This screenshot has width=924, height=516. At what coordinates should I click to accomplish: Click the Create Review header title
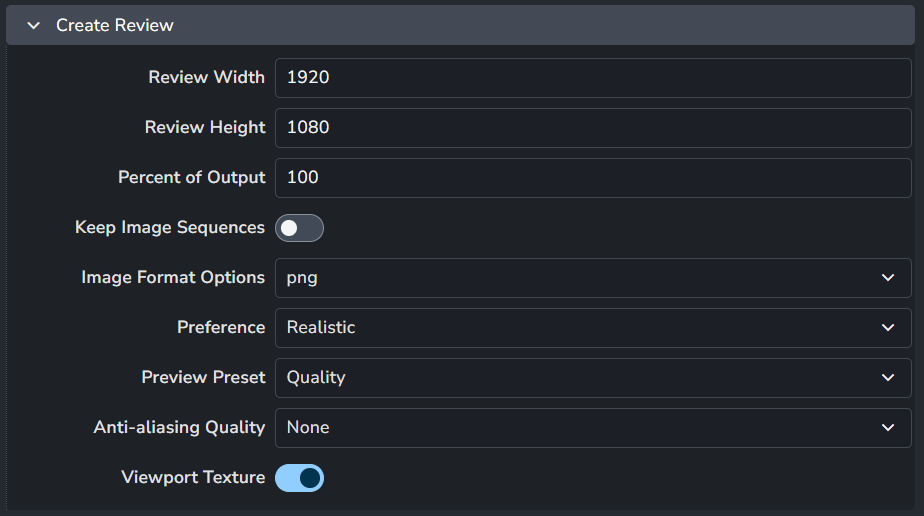(115, 25)
